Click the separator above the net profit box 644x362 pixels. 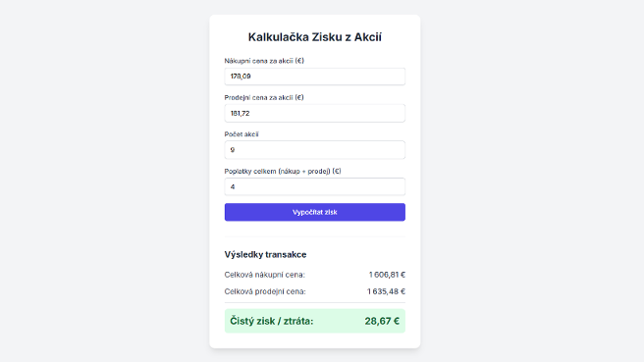tap(314, 303)
